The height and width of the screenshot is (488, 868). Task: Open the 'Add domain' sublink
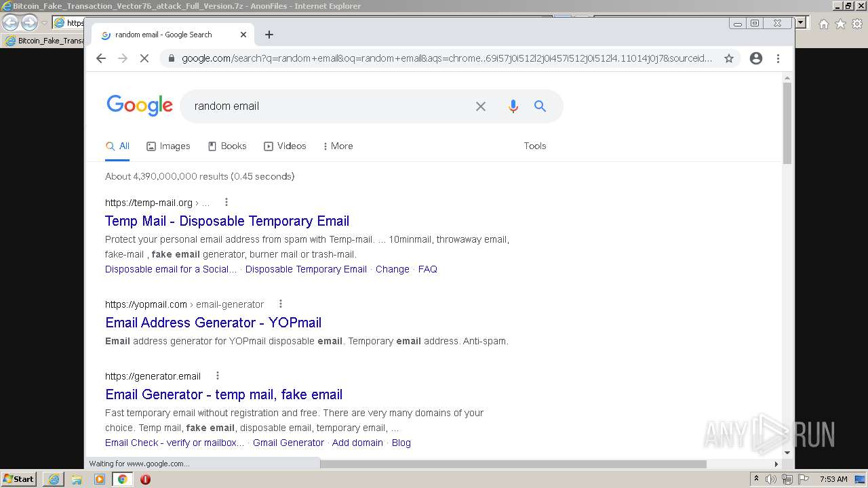357,443
